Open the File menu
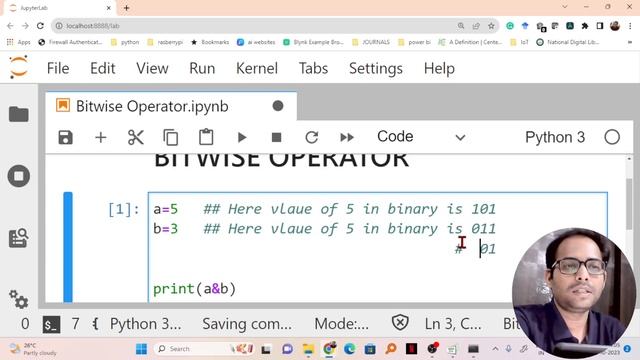Viewport: 640px width, 360px height. 58,68
